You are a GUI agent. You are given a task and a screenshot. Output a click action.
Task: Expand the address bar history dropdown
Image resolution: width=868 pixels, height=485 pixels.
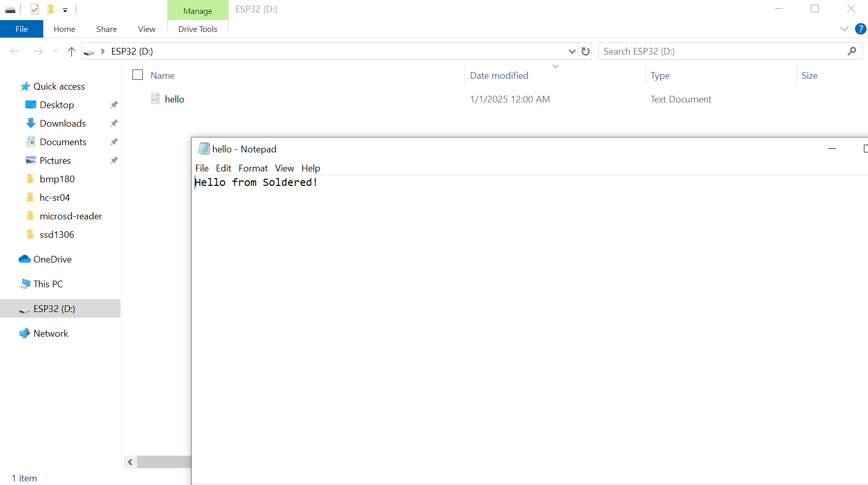click(x=572, y=51)
